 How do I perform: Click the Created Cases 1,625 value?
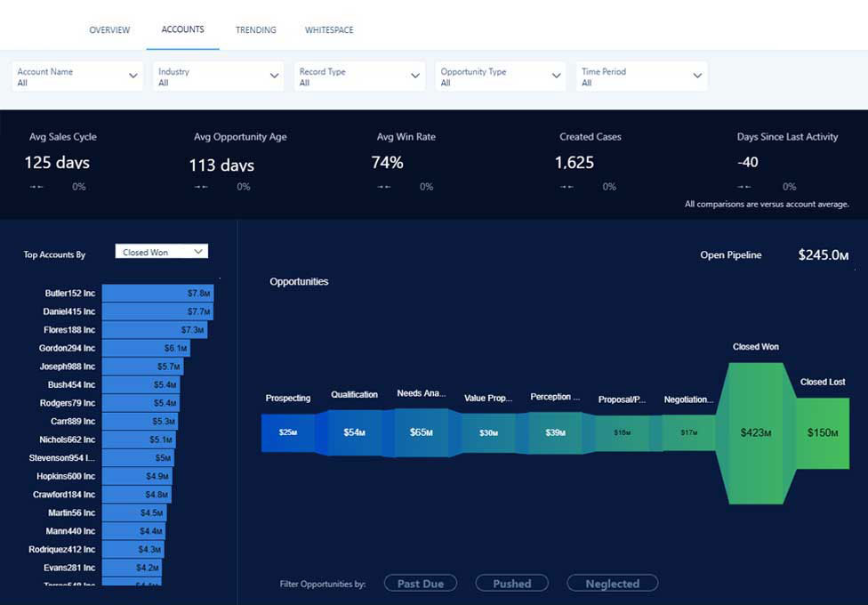pyautogui.click(x=574, y=162)
